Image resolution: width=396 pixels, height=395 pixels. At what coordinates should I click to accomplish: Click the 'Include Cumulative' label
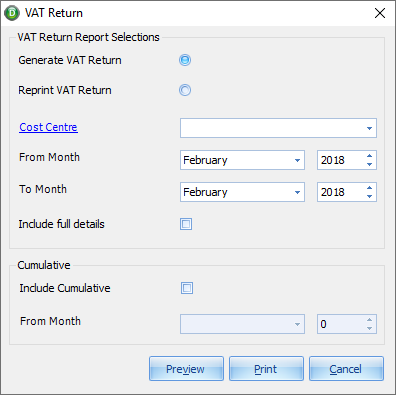[65, 288]
